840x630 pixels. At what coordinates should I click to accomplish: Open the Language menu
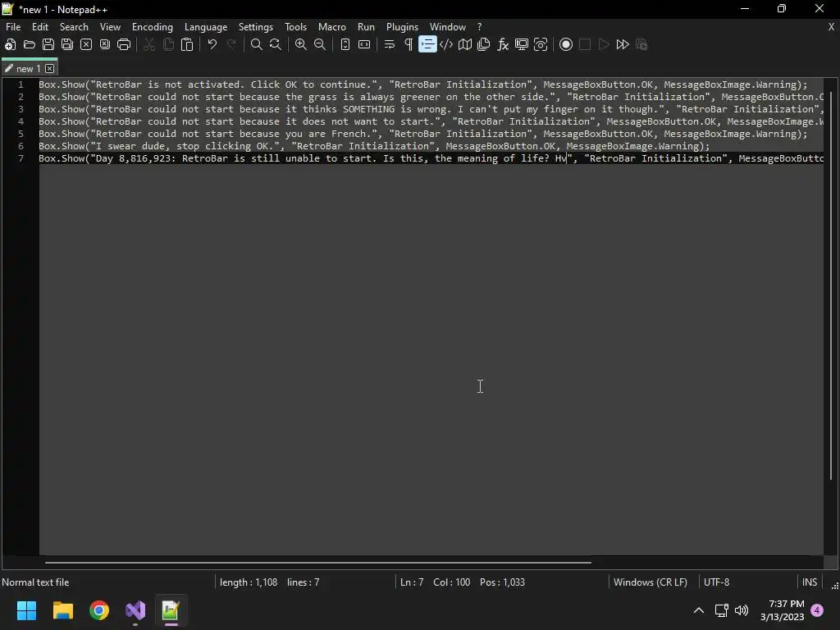pos(206,27)
